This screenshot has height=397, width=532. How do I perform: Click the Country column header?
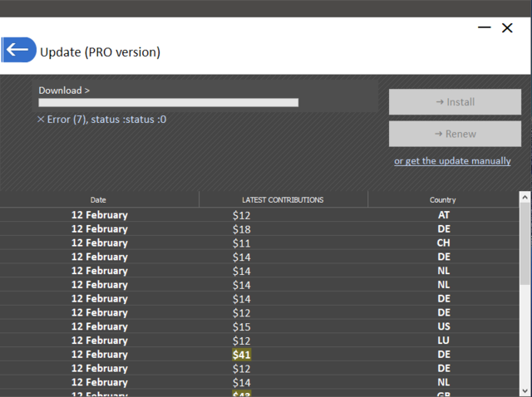(443, 199)
